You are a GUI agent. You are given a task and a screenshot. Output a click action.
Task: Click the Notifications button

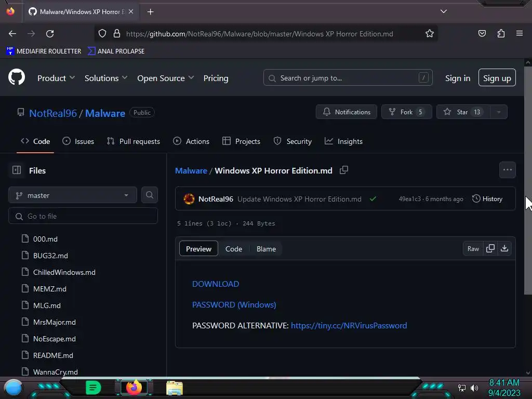347,112
